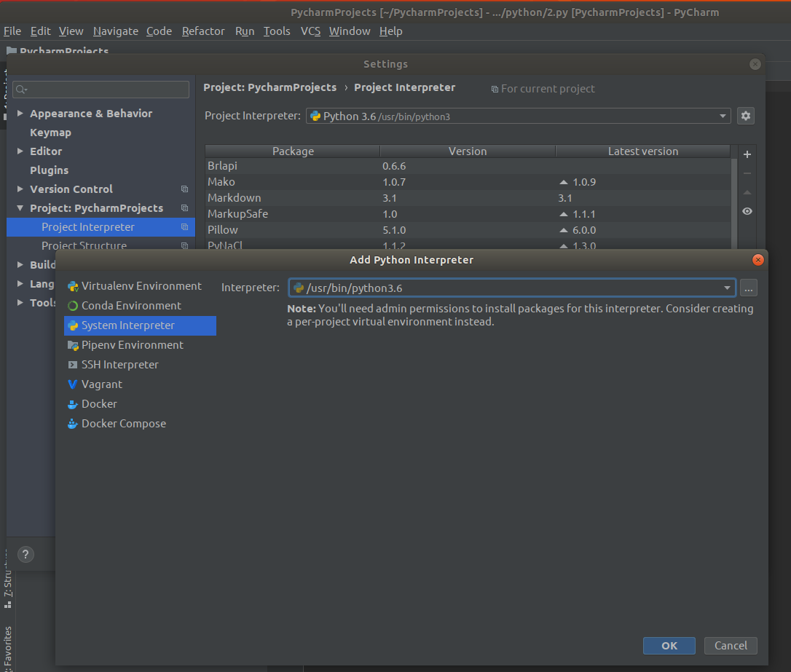Screen dimensions: 791x672
Task: Click the Settings search input field
Action: 101,90
